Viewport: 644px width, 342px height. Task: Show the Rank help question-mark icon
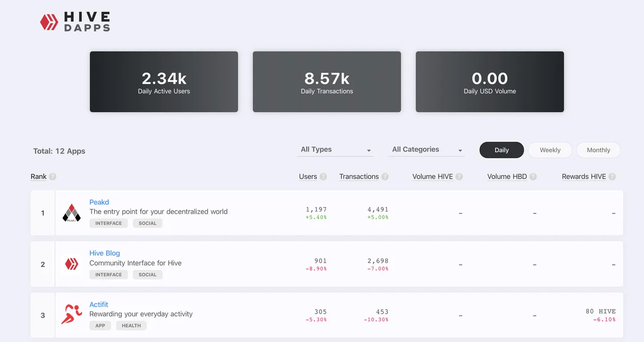(x=52, y=177)
